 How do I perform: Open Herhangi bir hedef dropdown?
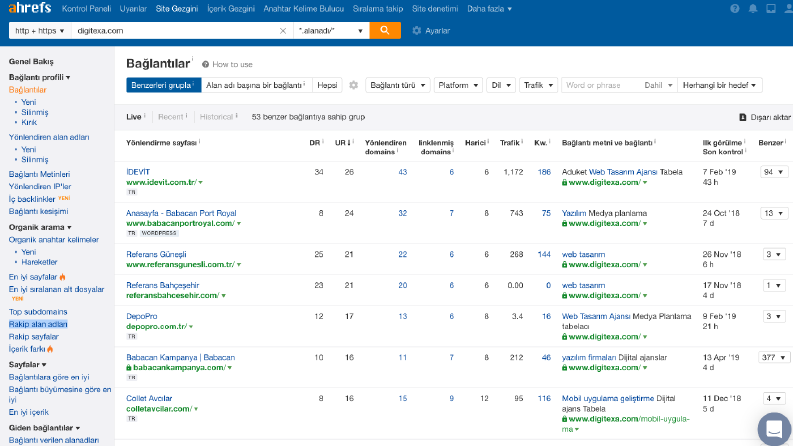tap(719, 85)
